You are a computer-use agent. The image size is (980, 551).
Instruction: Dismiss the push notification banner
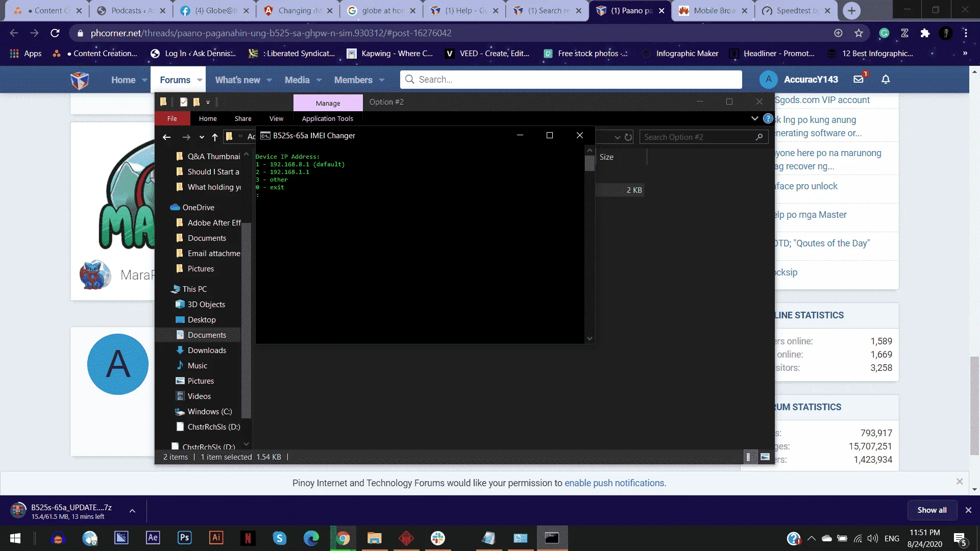point(960,482)
